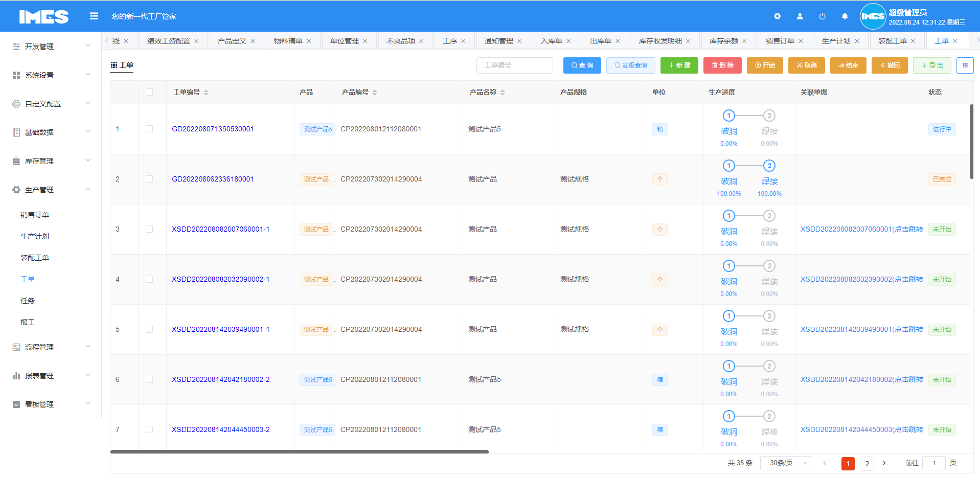This screenshot has height=477, width=980.
Task: Click the IMES circular avatar logo
Action: (x=873, y=16)
